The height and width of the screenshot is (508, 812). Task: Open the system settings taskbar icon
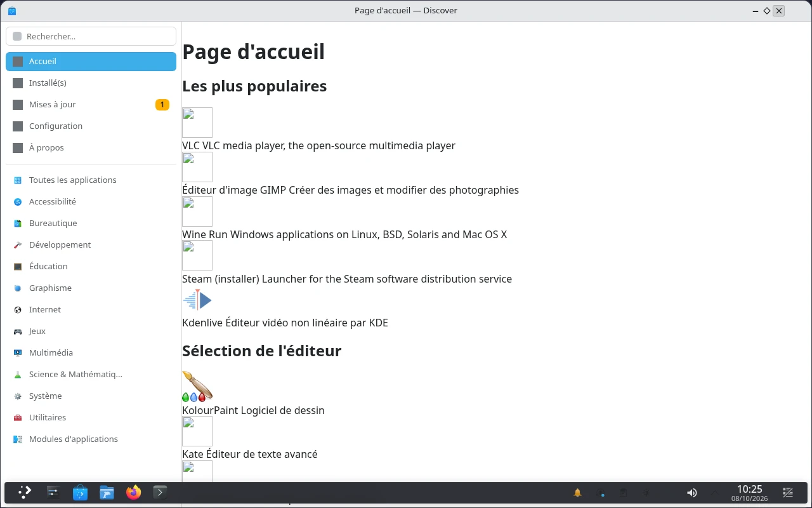pos(53,492)
